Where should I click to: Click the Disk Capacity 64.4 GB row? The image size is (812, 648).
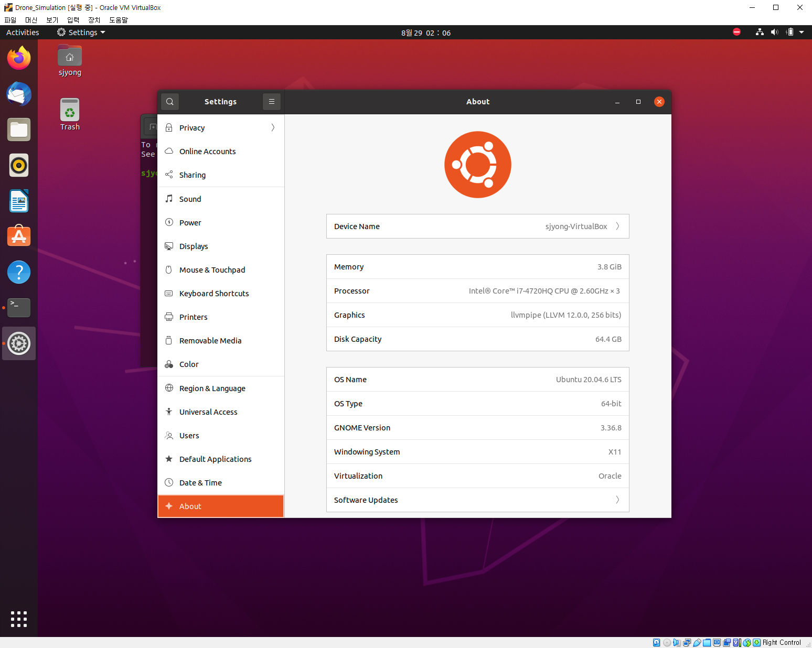pos(478,339)
